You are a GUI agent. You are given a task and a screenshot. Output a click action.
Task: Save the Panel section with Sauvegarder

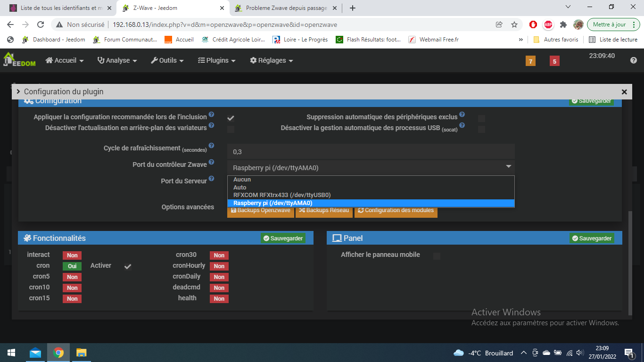click(591, 238)
